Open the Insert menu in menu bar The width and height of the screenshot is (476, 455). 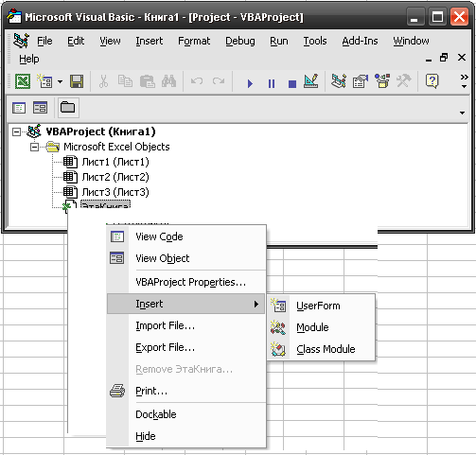point(150,41)
